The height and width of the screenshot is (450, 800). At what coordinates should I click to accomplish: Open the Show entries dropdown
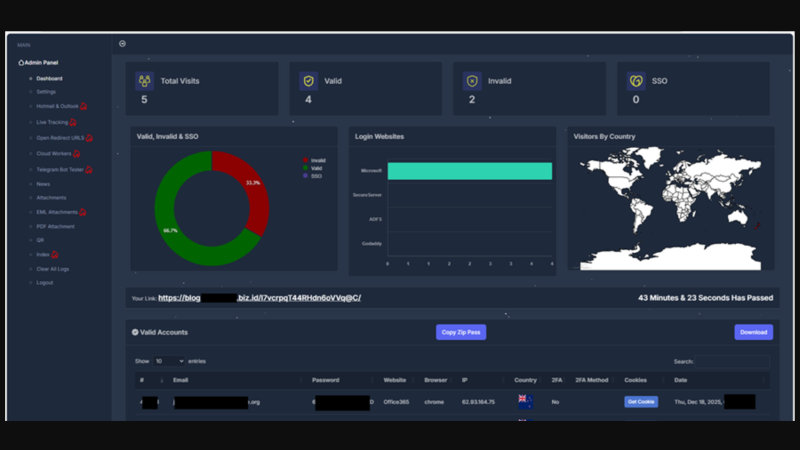[169, 361]
